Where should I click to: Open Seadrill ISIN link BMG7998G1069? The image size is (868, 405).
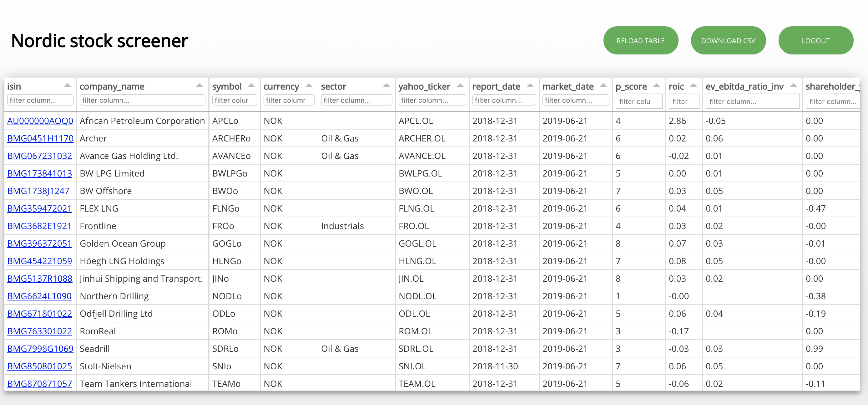click(40, 348)
